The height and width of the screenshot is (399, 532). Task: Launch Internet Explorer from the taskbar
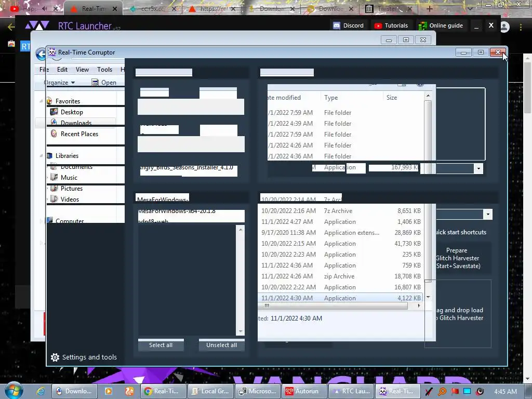tap(41, 391)
